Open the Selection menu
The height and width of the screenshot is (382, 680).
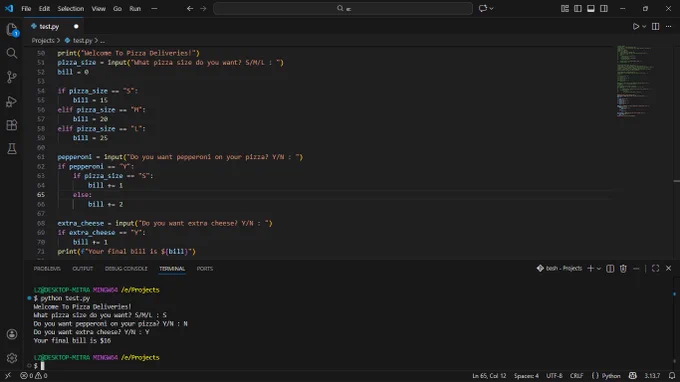tap(70, 8)
